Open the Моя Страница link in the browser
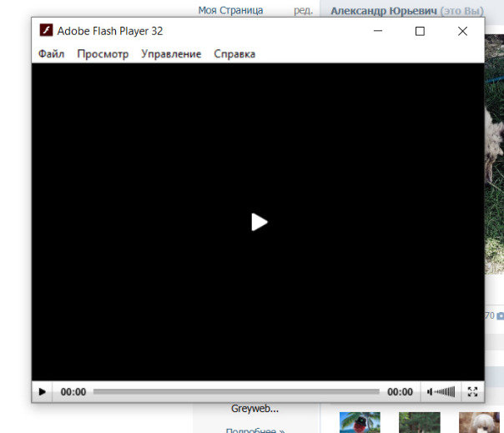The width and height of the screenshot is (504, 433). click(x=230, y=10)
